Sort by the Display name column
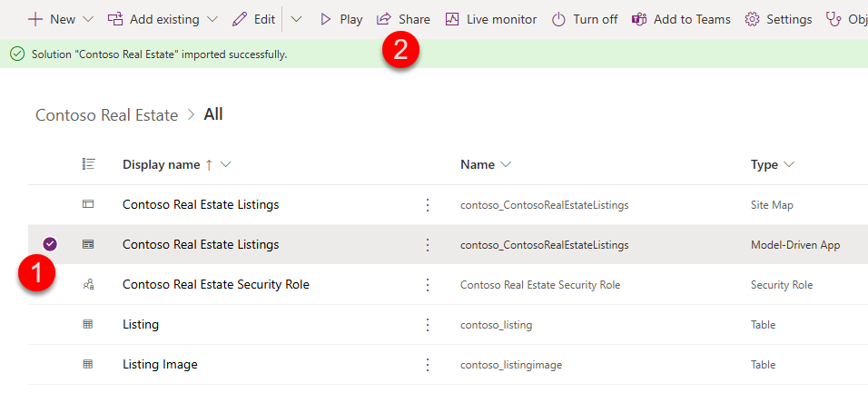 pos(161,164)
